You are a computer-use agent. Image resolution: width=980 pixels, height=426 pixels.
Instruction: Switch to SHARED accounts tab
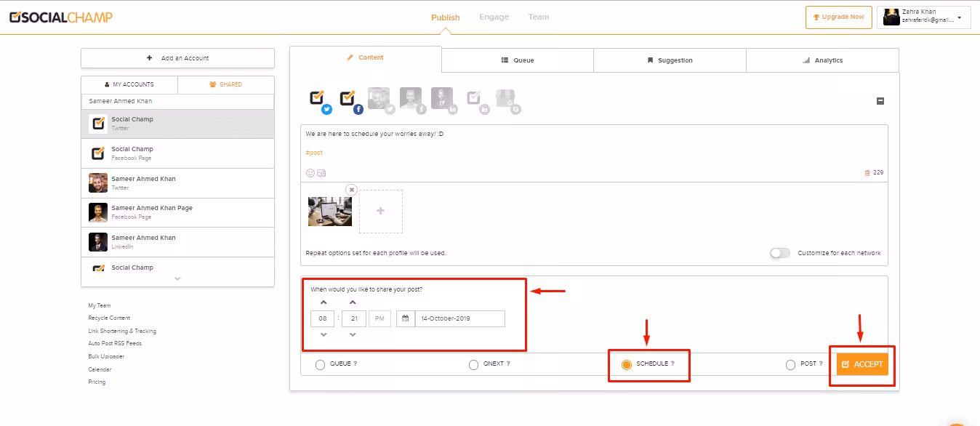tap(226, 84)
